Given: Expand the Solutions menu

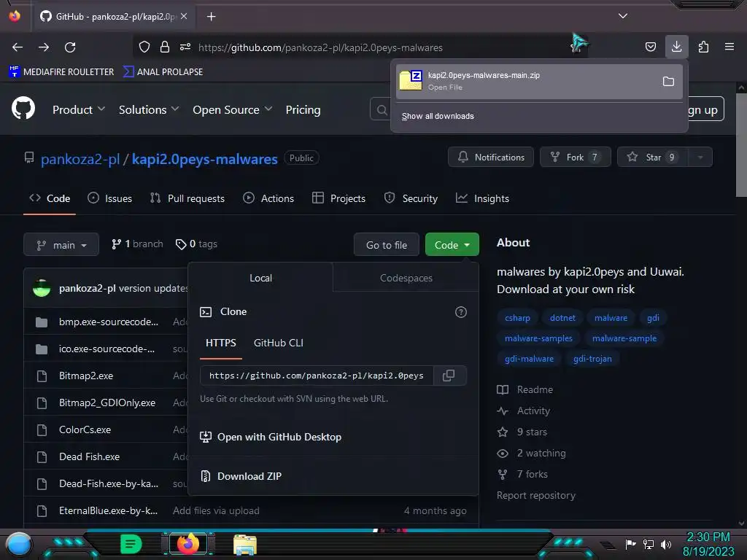Looking at the screenshot, I should click(x=149, y=109).
